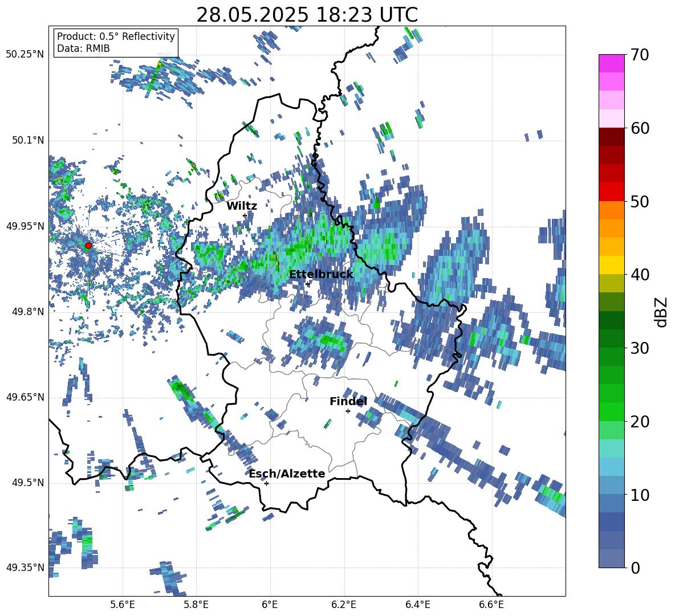Click the 49.65°N latitude label
Screen dimensions: 675x616
pyautogui.click(x=25, y=397)
